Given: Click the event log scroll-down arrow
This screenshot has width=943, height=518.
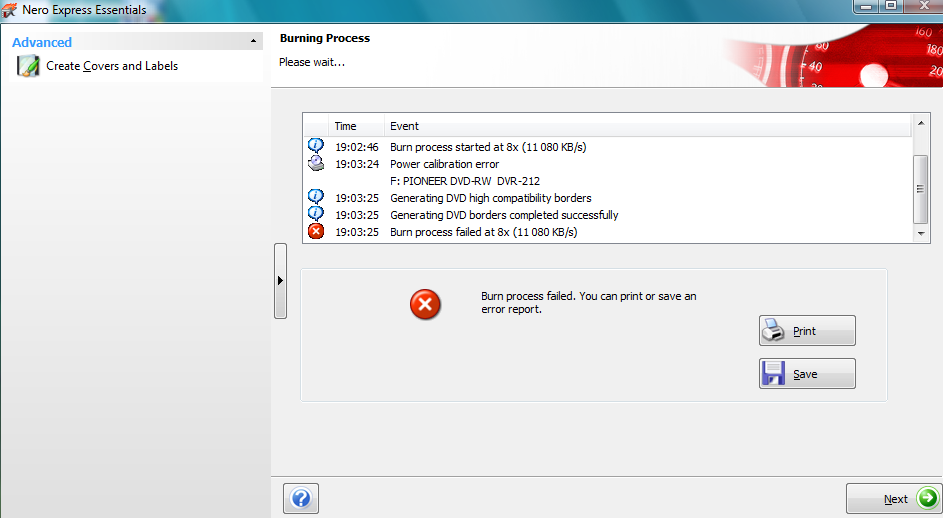Looking at the screenshot, I should pos(921,233).
